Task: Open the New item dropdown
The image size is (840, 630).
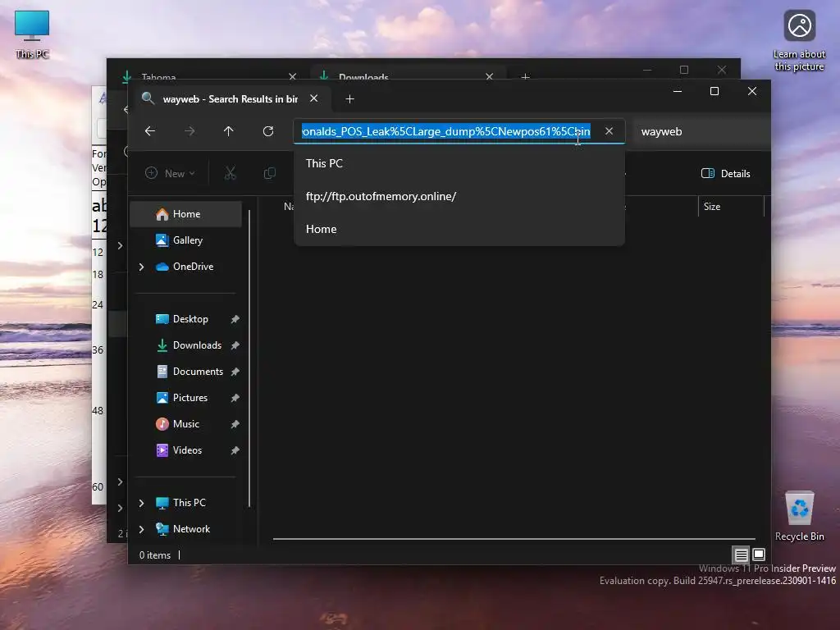Action: point(171,173)
